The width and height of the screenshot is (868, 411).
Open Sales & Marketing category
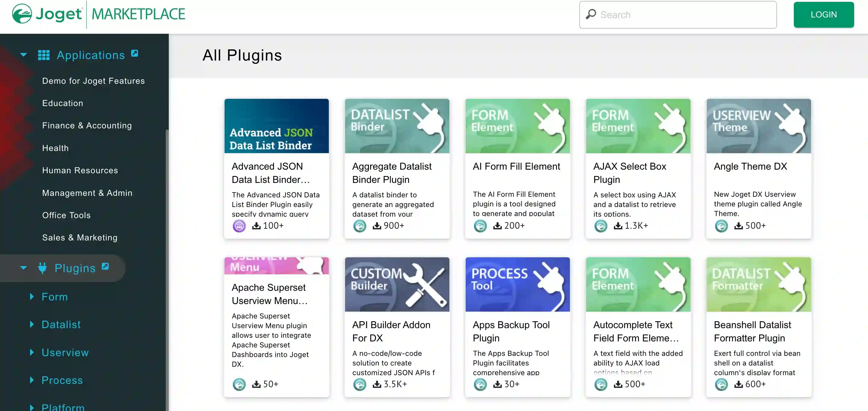point(80,237)
